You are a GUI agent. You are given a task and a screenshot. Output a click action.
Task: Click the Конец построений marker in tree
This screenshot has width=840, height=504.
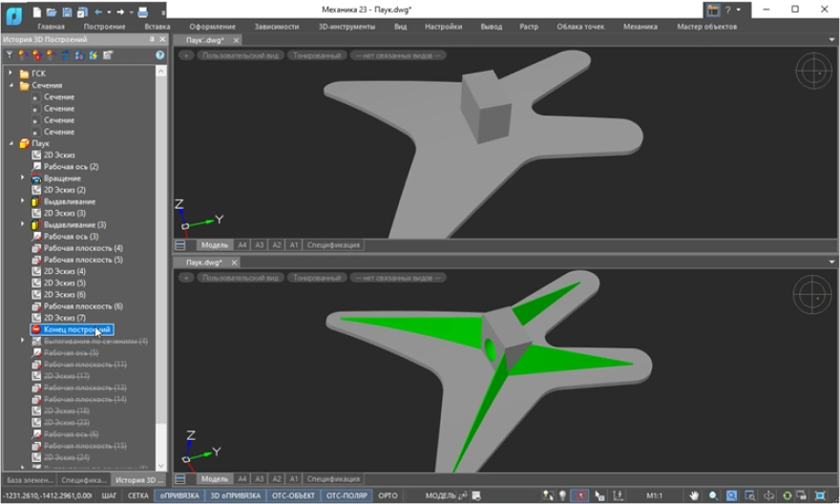(x=76, y=329)
